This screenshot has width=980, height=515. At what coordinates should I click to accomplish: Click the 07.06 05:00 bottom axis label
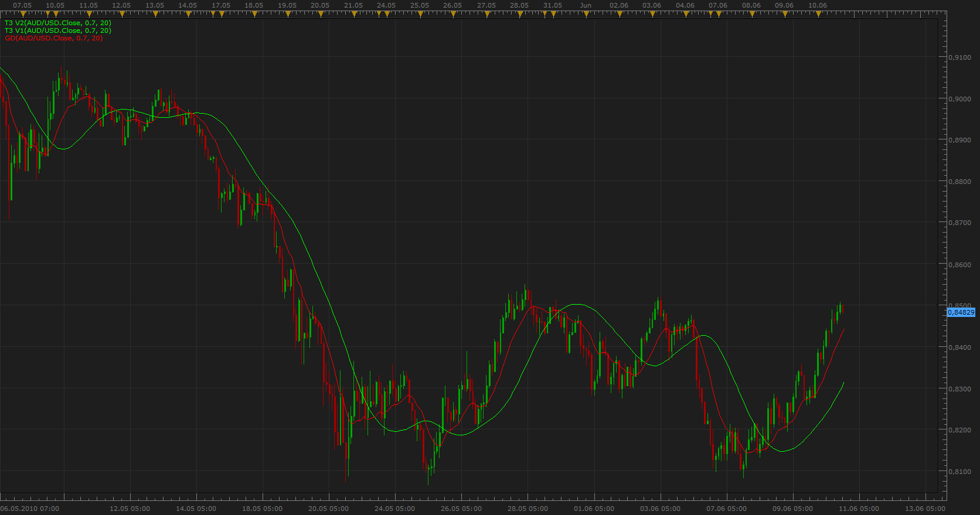tap(727, 509)
